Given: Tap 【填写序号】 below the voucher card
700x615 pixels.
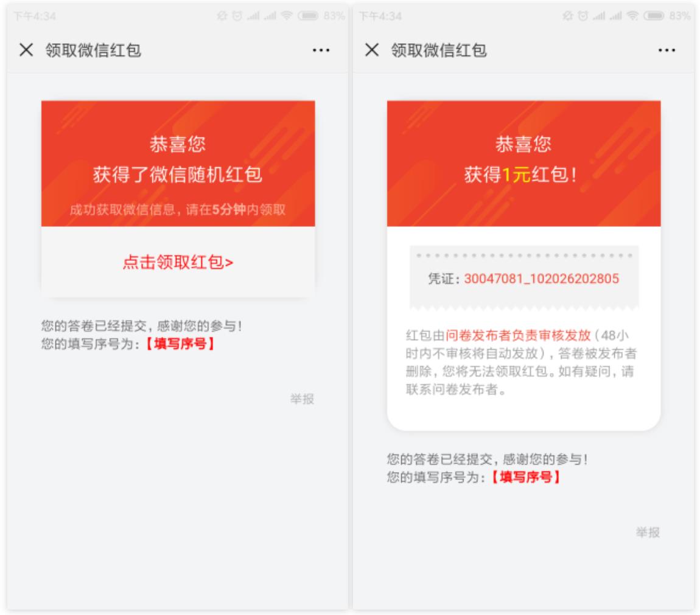Looking at the screenshot, I should pos(525,477).
